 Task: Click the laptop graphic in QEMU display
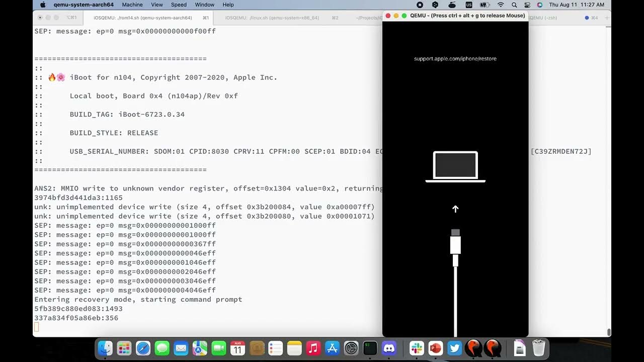tap(455, 166)
